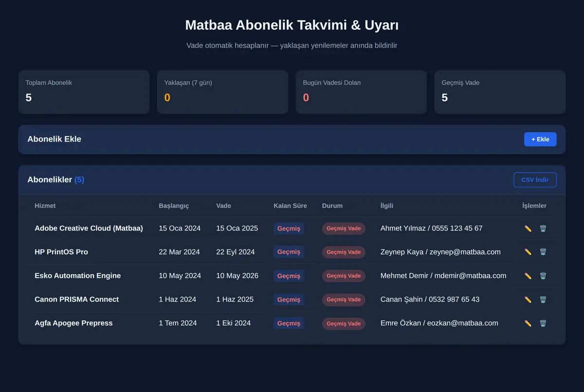Click contact Mehmet Demir / mdemir@matbaa.com
This screenshot has height=392, width=584.
443,276
